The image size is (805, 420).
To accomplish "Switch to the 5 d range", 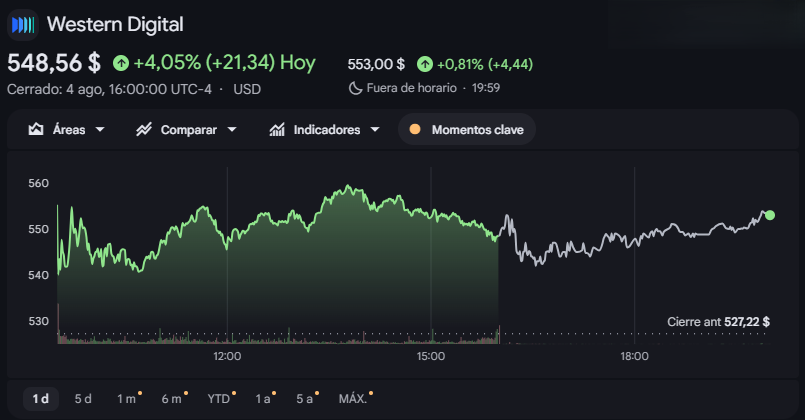I will point(83,398).
